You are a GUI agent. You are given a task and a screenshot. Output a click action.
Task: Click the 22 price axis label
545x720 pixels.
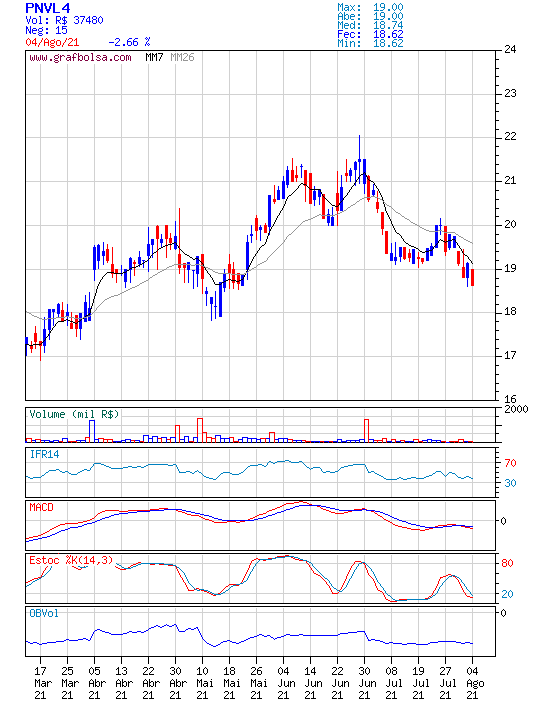510,136
